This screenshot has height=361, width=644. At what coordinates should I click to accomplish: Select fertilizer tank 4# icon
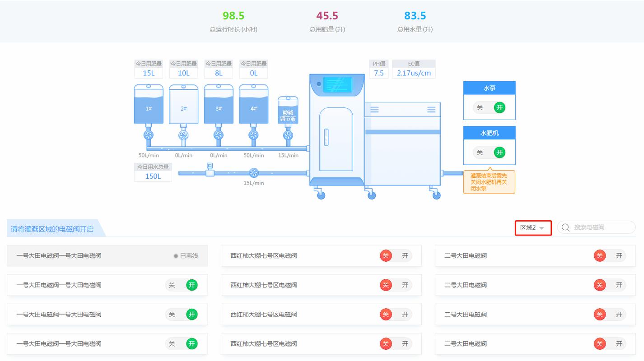[253, 104]
